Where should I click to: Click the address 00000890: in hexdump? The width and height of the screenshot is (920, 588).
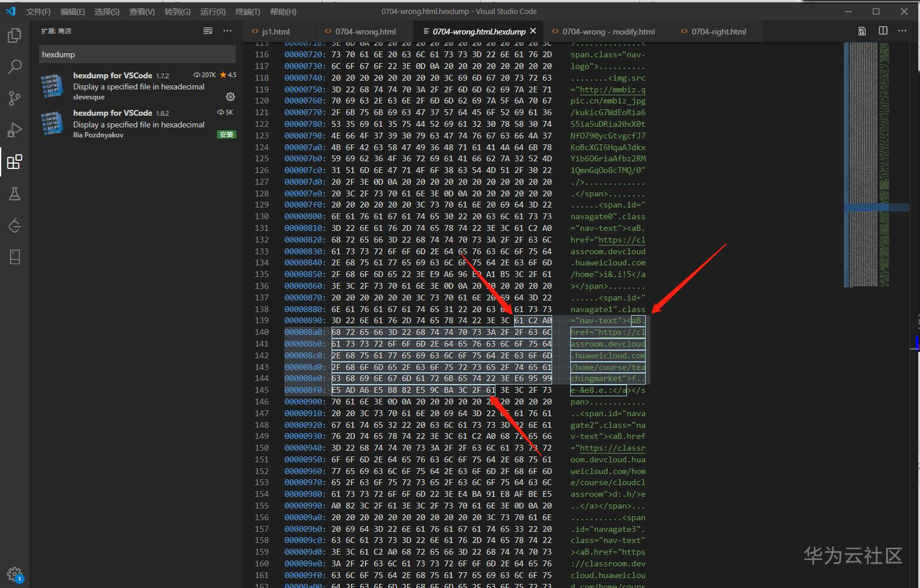[305, 321]
